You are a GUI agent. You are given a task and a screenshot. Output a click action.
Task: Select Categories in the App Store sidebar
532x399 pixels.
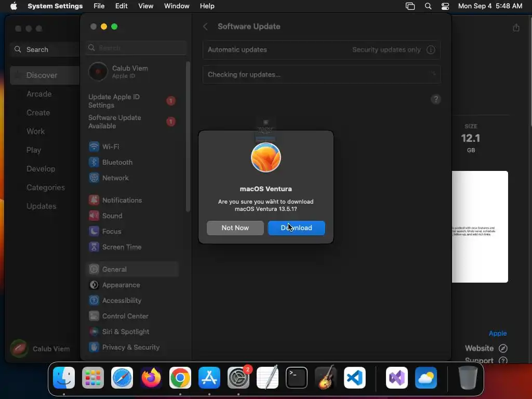point(46,188)
